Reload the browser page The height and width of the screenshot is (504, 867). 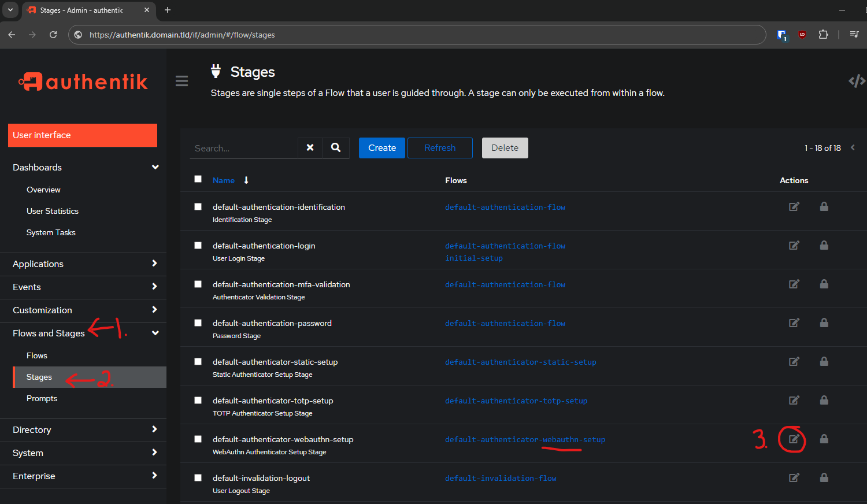[x=53, y=35]
